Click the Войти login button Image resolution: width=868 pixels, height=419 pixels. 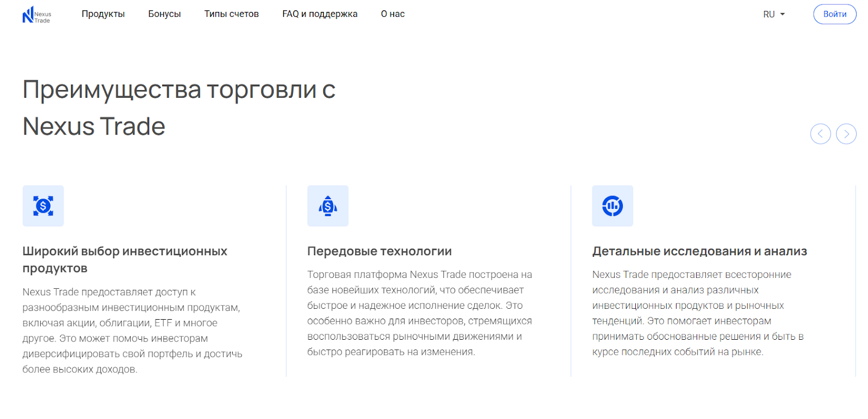(x=834, y=14)
